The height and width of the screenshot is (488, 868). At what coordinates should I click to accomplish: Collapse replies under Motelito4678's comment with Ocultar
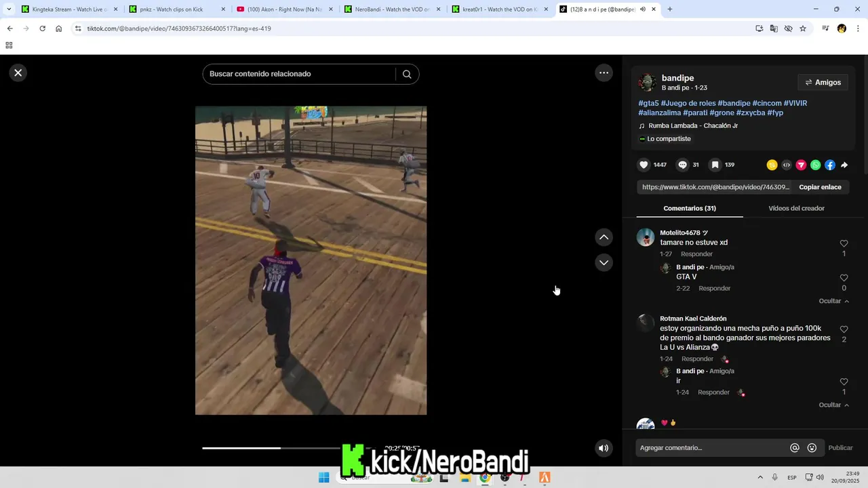(833, 301)
